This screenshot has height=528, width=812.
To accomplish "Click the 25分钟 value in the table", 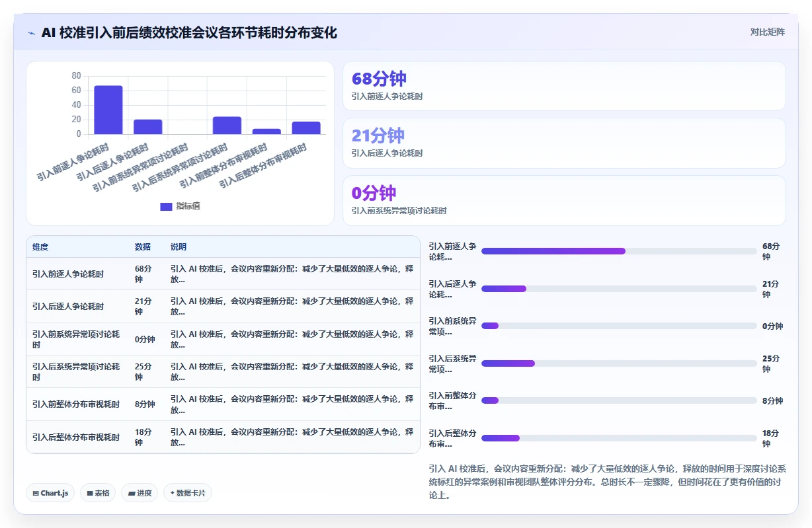I will coord(143,371).
